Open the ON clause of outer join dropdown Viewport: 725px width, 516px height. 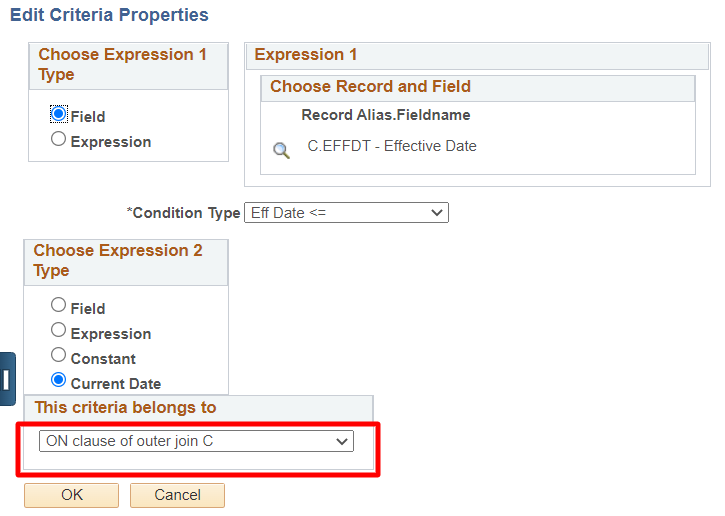[197, 441]
